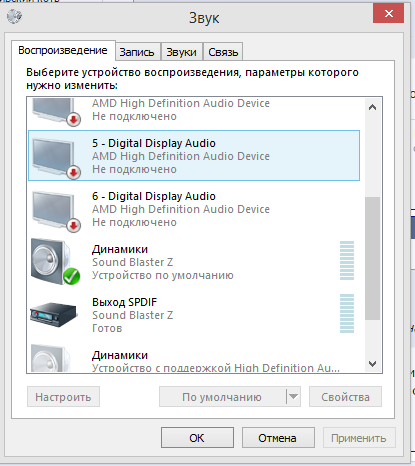The width and height of the screenshot is (415, 466).
Task: Switch to the Воспроизведение tab
Action: 63,50
